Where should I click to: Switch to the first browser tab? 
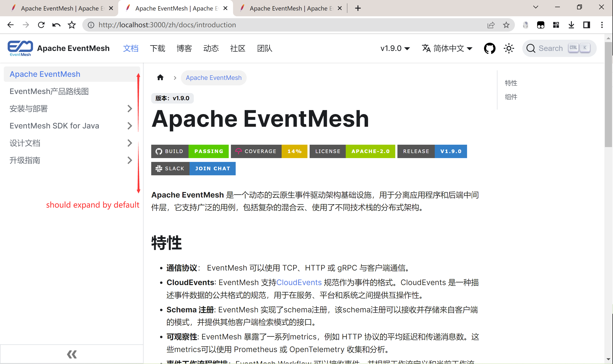[x=59, y=8]
